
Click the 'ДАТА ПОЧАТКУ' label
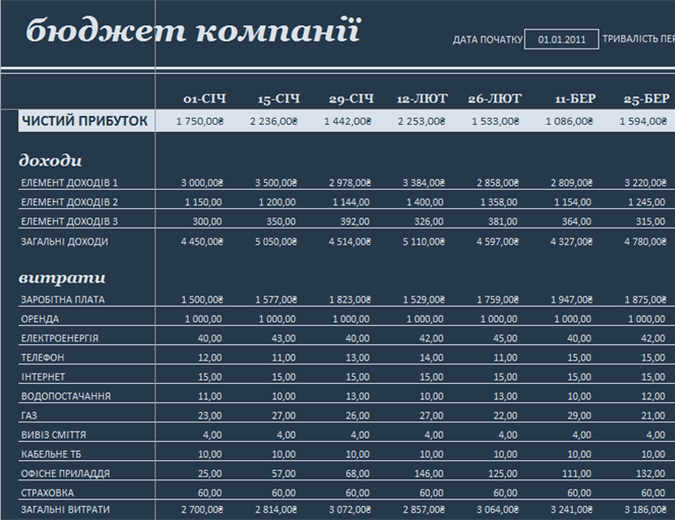(x=487, y=41)
